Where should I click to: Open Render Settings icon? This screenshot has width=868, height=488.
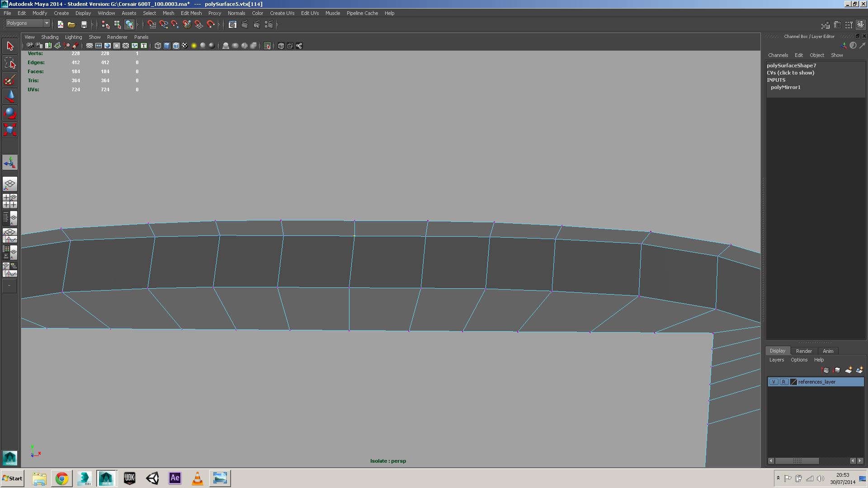[269, 24]
